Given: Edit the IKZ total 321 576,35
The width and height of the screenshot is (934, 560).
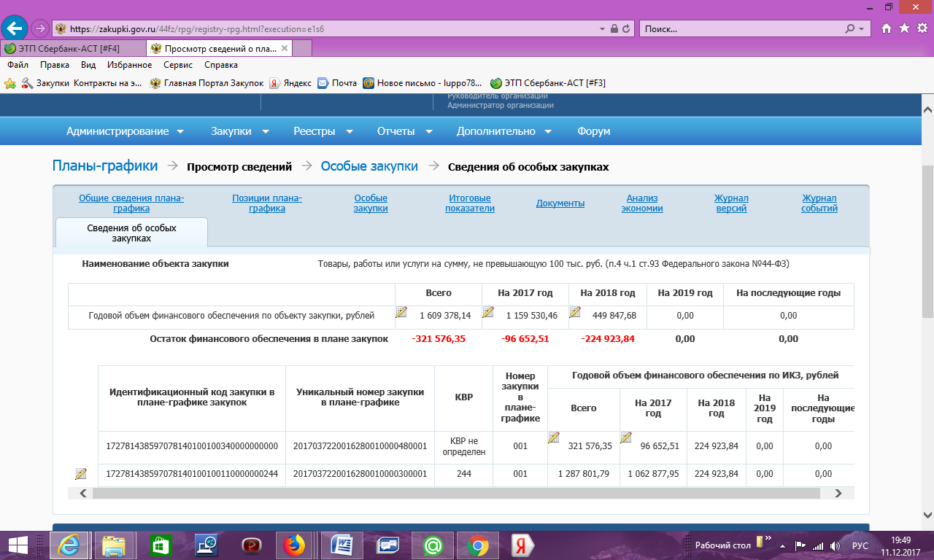Looking at the screenshot, I should pos(554,437).
